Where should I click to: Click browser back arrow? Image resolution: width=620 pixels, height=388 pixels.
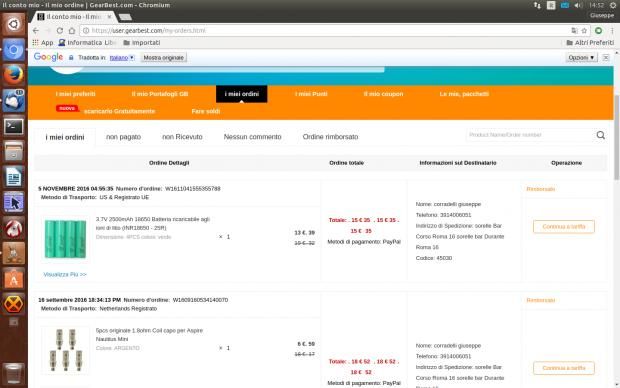pos(36,30)
